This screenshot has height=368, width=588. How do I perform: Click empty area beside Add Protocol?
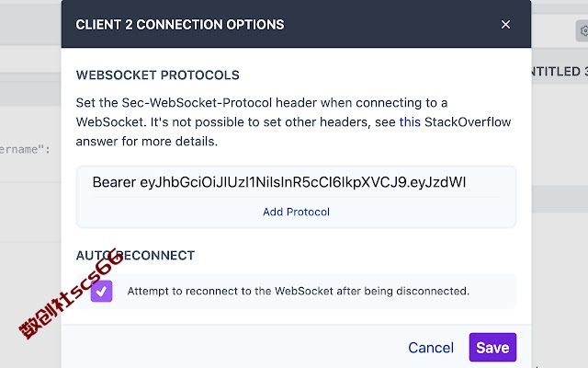point(413,213)
